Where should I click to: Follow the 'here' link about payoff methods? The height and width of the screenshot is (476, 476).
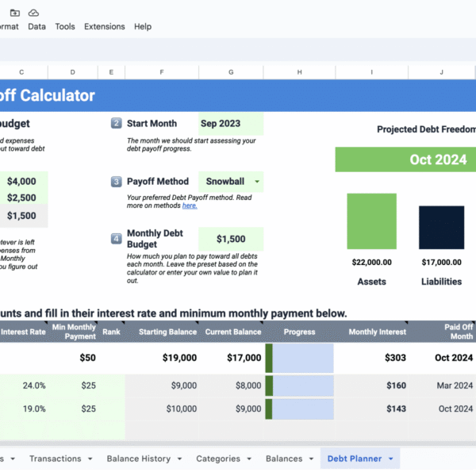tap(190, 205)
